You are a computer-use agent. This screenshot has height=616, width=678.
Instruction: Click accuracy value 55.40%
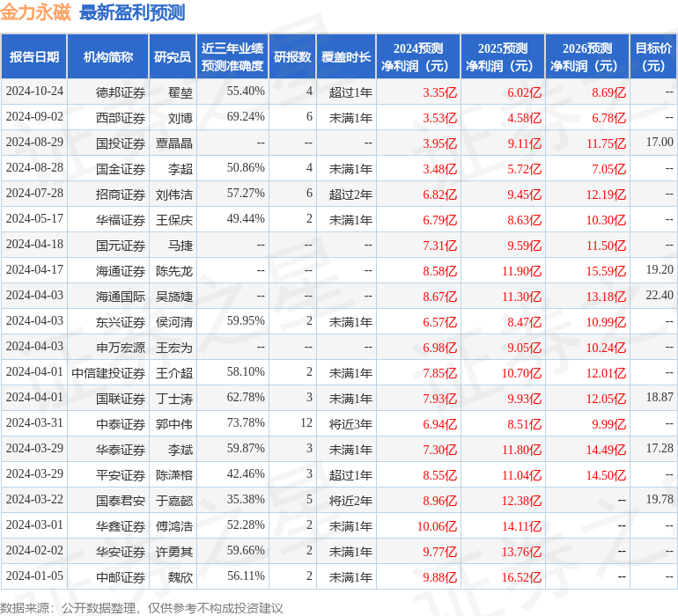246,92
